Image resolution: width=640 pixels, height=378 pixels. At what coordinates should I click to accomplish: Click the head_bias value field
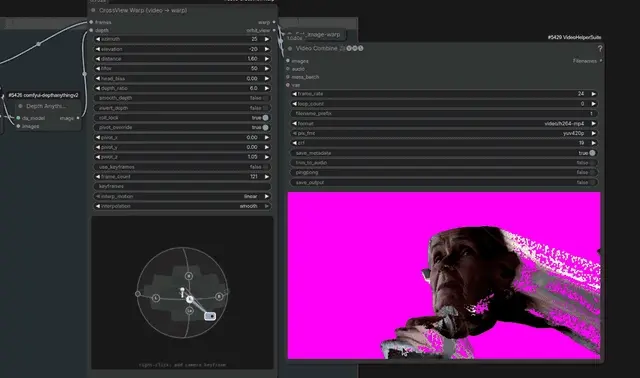182,78
